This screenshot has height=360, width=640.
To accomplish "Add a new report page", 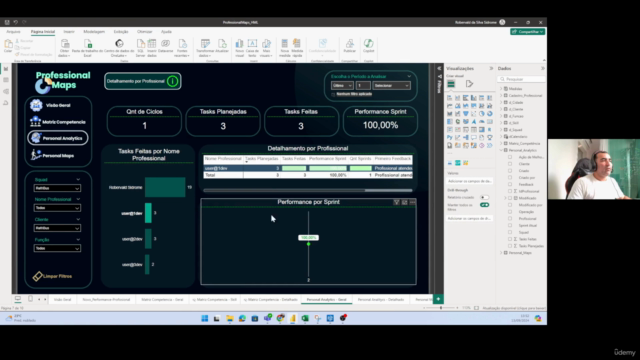I will [x=438, y=299].
